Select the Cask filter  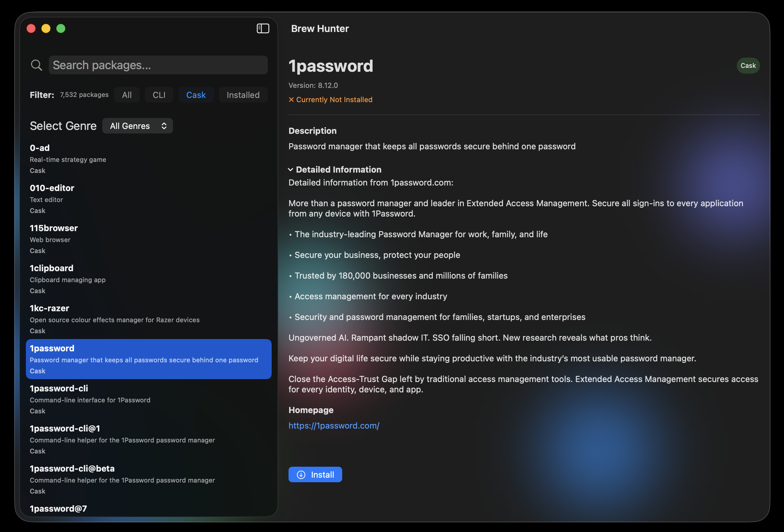pos(196,95)
